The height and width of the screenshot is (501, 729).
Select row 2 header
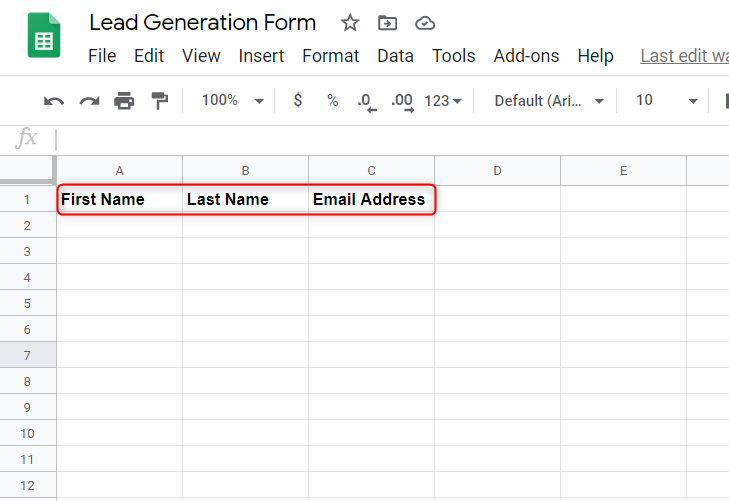click(27, 225)
